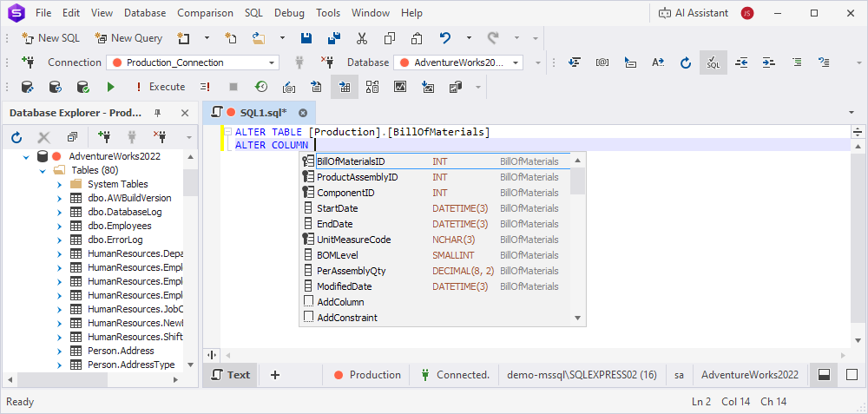The image size is (868, 414).
Task: Click the Stop execution square icon
Action: (x=233, y=87)
